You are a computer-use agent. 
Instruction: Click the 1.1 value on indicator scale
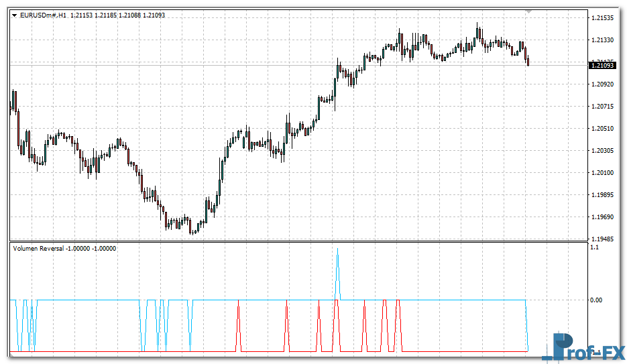tap(594, 248)
